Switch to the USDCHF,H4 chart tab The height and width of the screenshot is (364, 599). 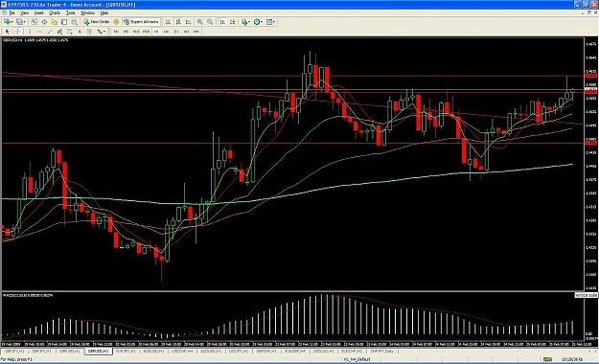coord(182,351)
